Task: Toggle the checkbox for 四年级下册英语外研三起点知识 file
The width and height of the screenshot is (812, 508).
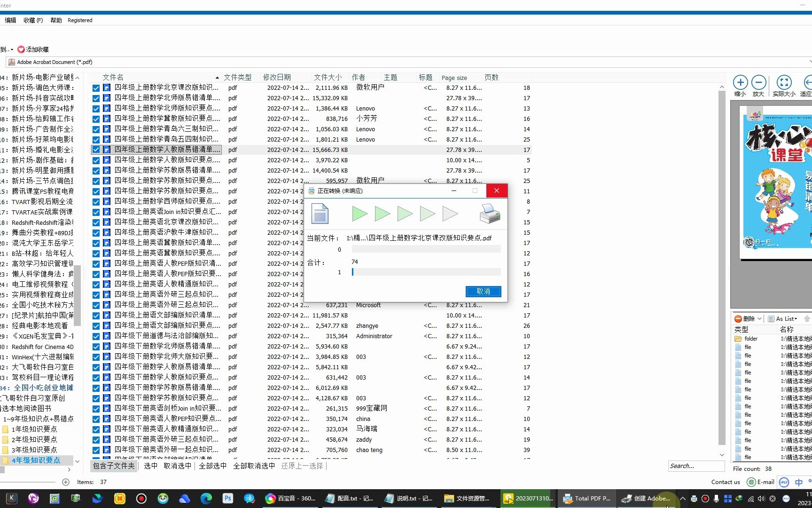Action: click(x=95, y=439)
